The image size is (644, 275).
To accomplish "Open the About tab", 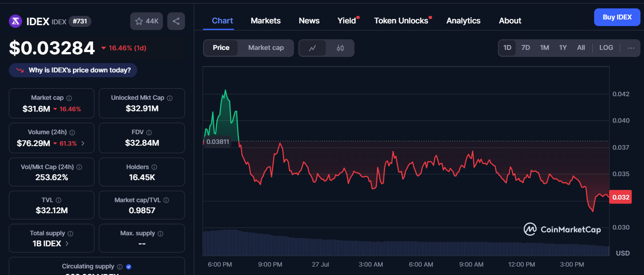I will (510, 21).
